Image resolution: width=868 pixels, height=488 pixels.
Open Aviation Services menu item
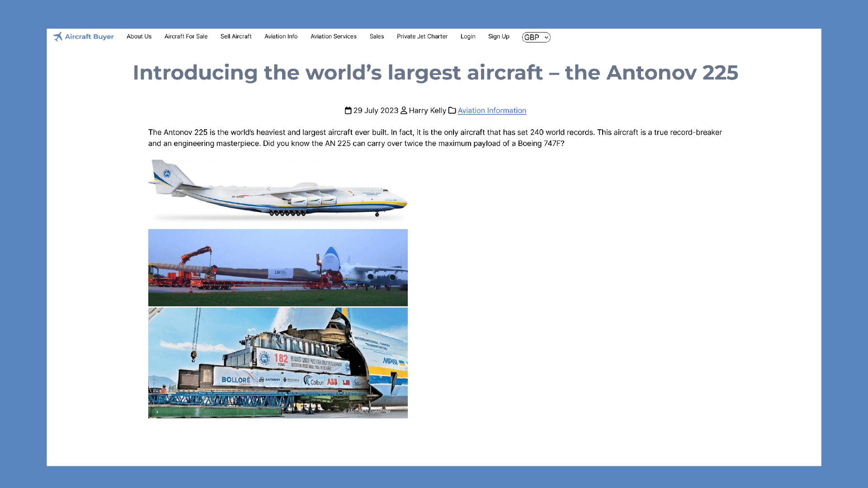pyautogui.click(x=334, y=37)
